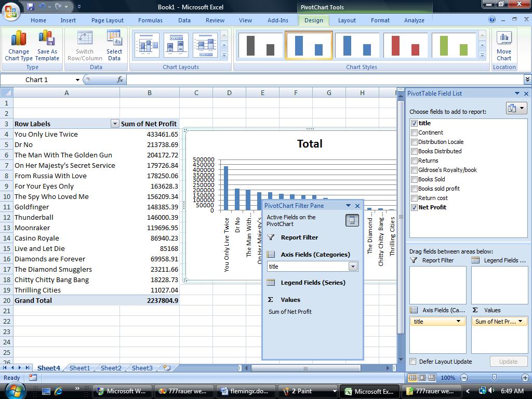The width and height of the screenshot is (532, 399).
Task: Zoom in with the plus button
Action: coord(525,378)
